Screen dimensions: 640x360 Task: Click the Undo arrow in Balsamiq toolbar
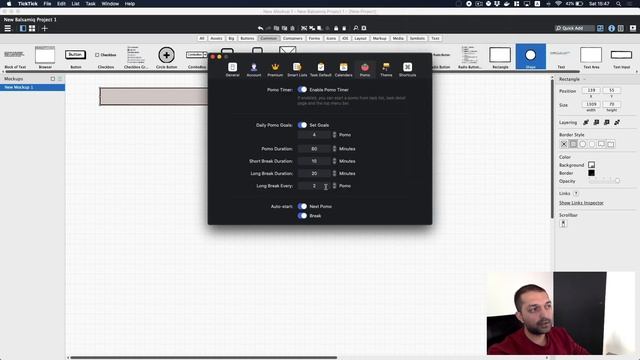point(260,28)
